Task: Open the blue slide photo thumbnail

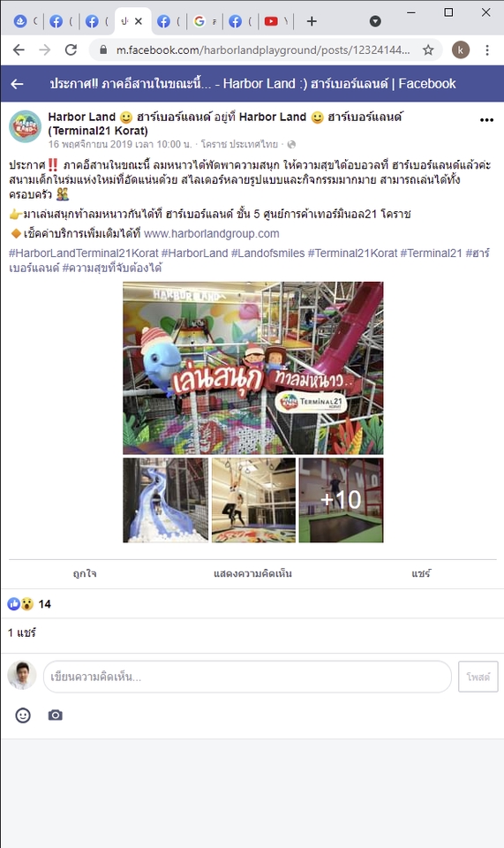Action: pos(165,500)
